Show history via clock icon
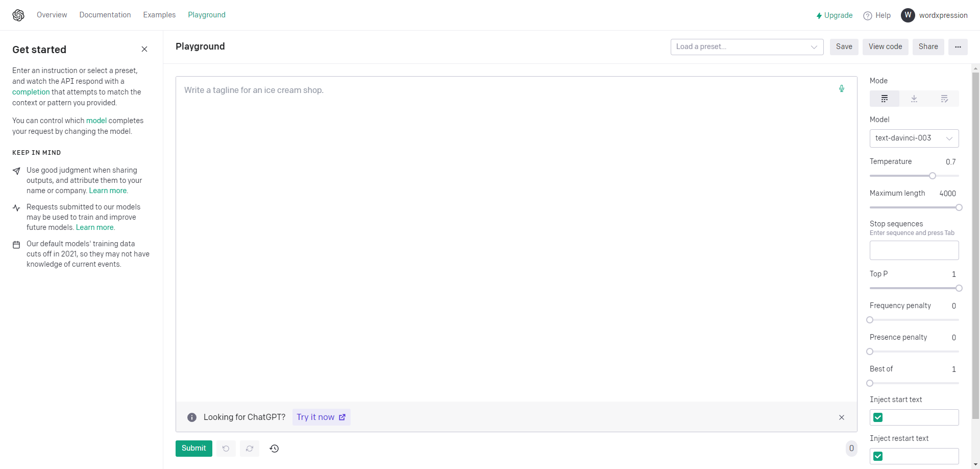Image resolution: width=980 pixels, height=469 pixels. [274, 449]
